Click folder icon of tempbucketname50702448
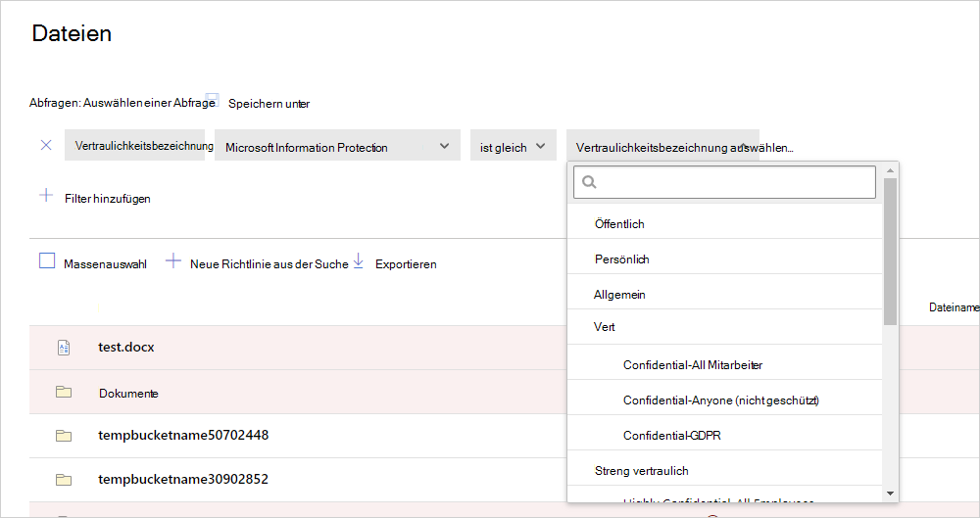980x518 pixels. pos(64,436)
